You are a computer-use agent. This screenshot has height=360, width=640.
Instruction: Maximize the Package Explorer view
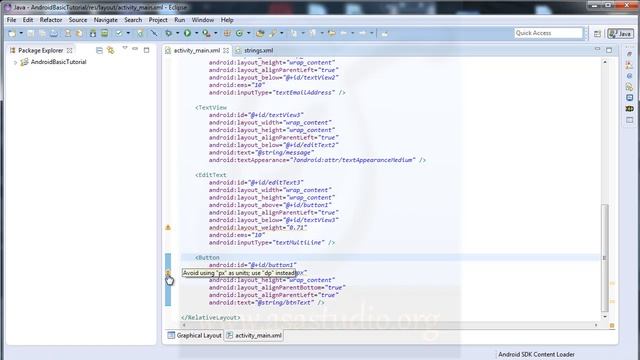(x=147, y=50)
